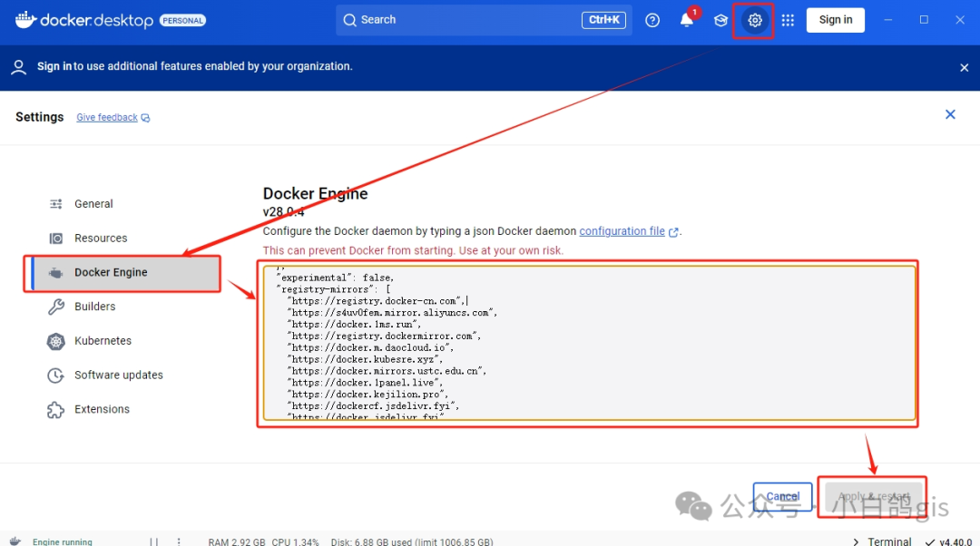Click the Docker Engine whale icon
Viewport: 980px width, 546px height.
pyautogui.click(x=55, y=272)
